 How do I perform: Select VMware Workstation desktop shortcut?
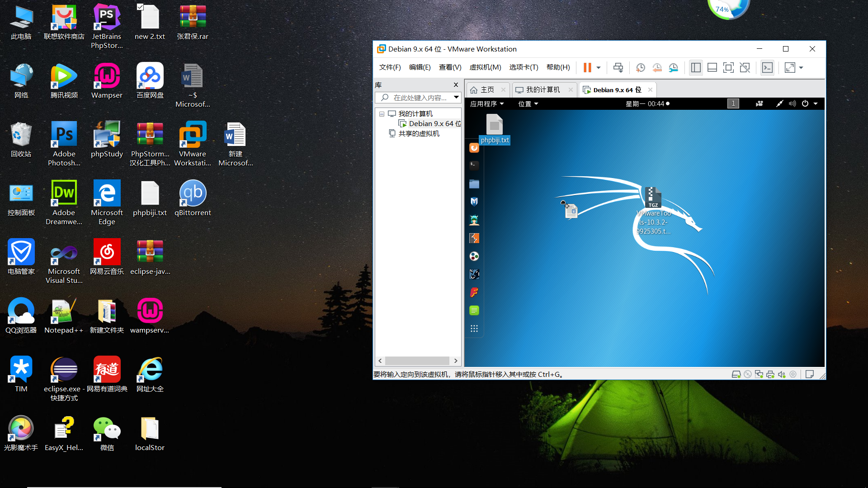pyautogui.click(x=193, y=144)
